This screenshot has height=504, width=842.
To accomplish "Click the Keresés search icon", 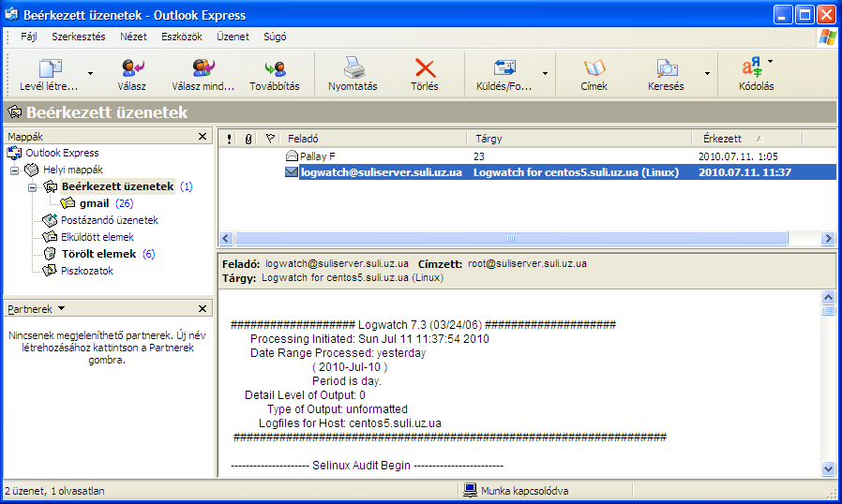I will pos(666,69).
